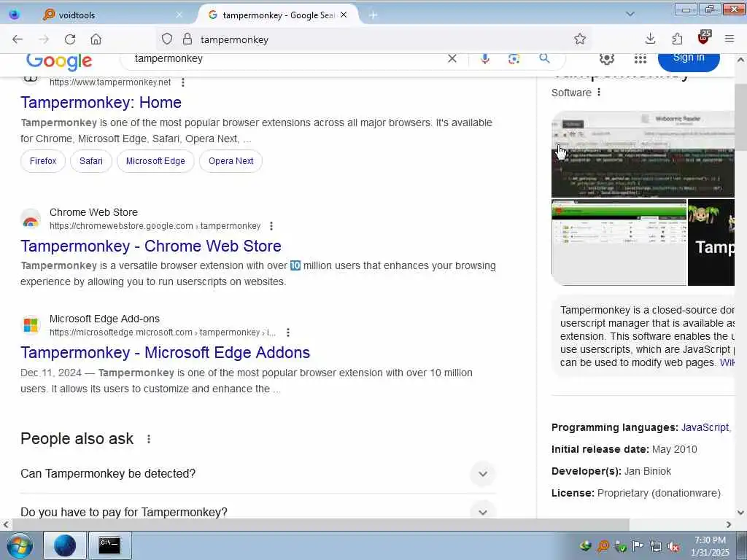Click into the Google search input field
Screen dimensions: 747x560
[286, 58]
